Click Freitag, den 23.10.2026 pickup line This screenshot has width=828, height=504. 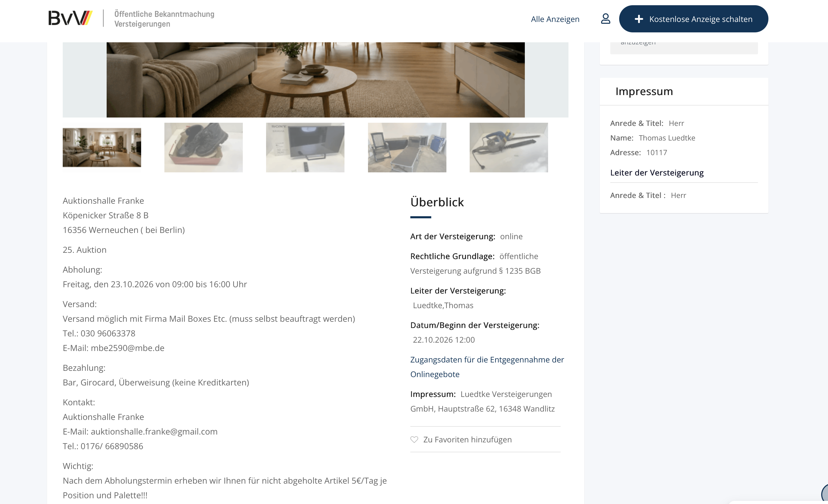click(x=154, y=284)
